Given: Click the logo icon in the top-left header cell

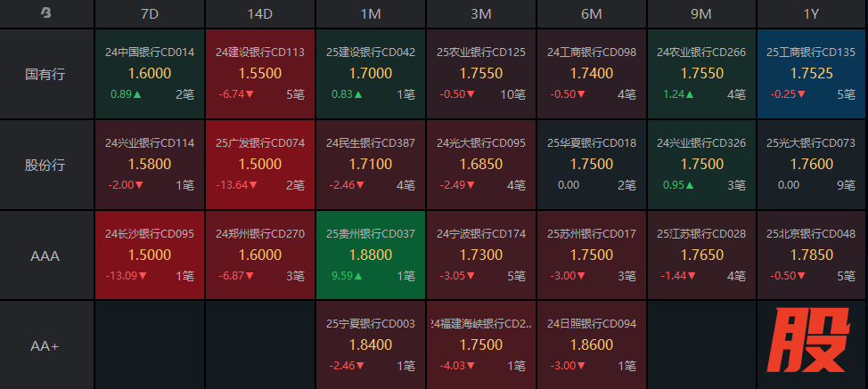Looking at the screenshot, I should point(46,13).
